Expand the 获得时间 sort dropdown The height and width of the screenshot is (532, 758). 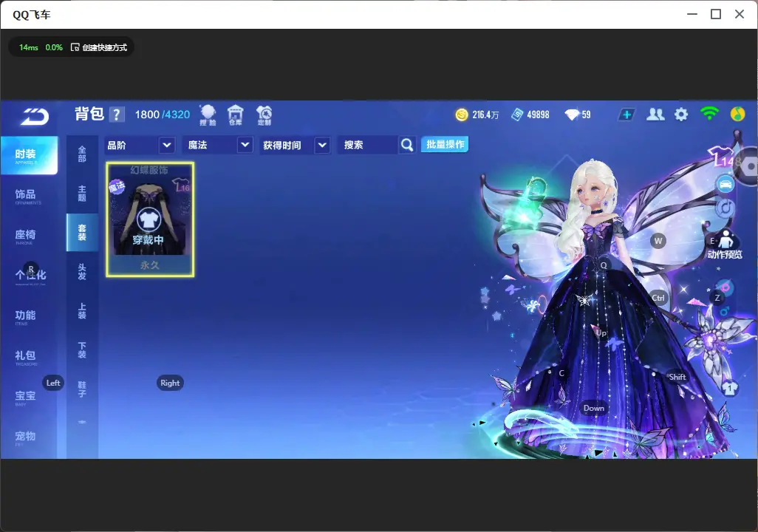322,145
